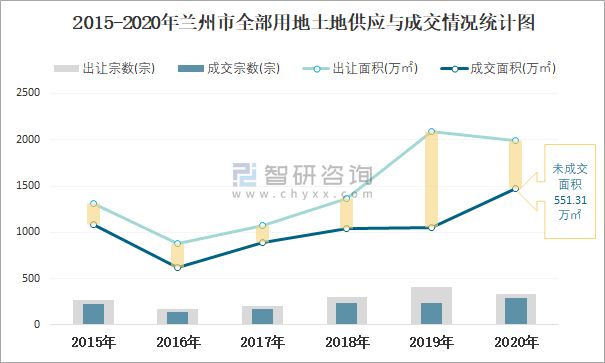Select the 2015年 blue 成交宗数 bar
Screen dimensions: 605x363
[x=93, y=314]
